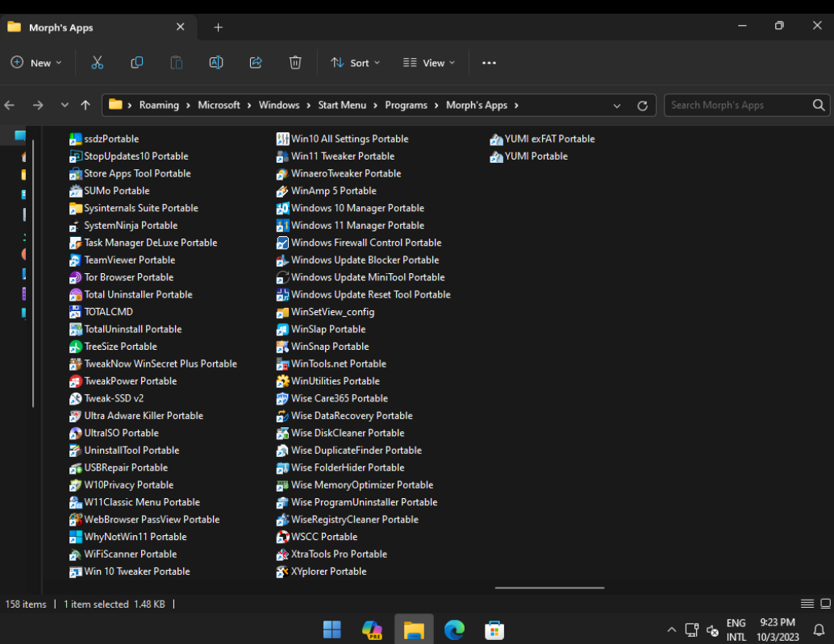Click the search magnifier icon
This screenshot has height=644, width=834.
click(819, 106)
